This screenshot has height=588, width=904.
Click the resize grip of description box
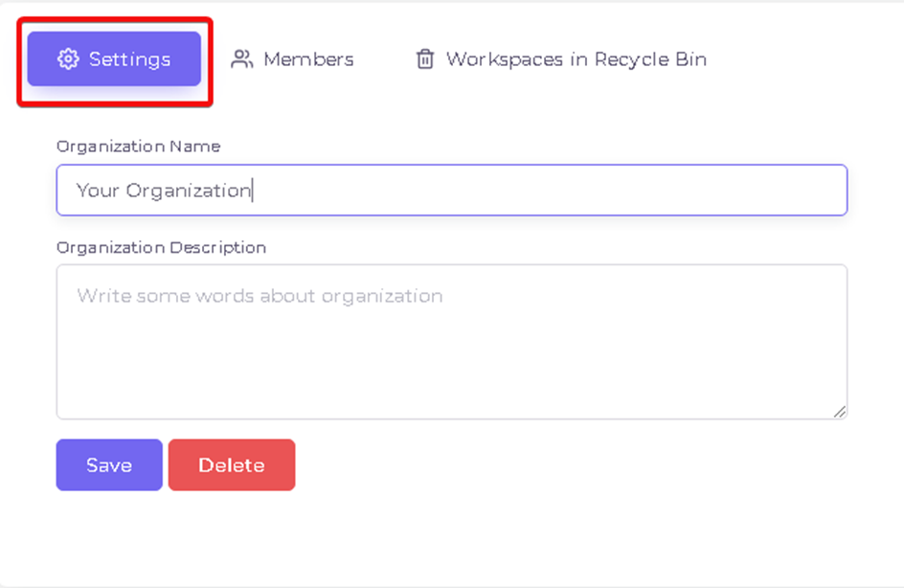pyautogui.click(x=840, y=412)
